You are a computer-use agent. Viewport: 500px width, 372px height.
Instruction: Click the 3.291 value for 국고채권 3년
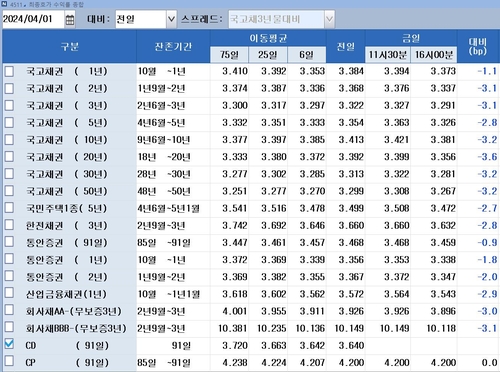(x=443, y=105)
